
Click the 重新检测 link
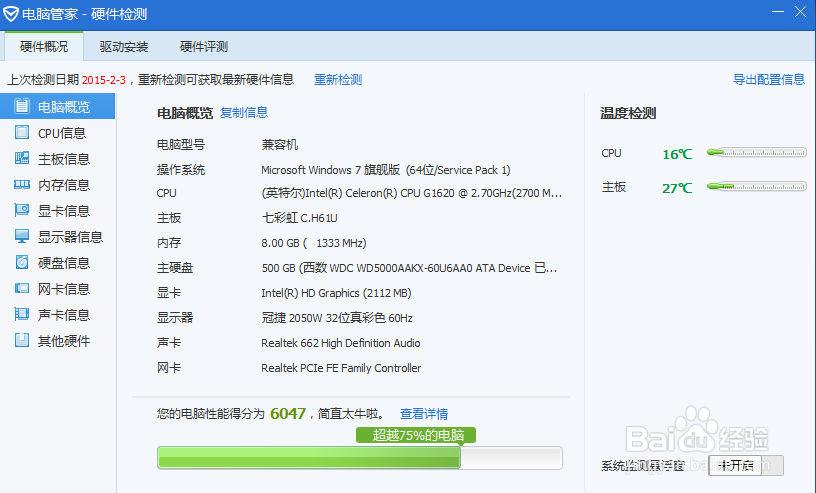(338, 80)
